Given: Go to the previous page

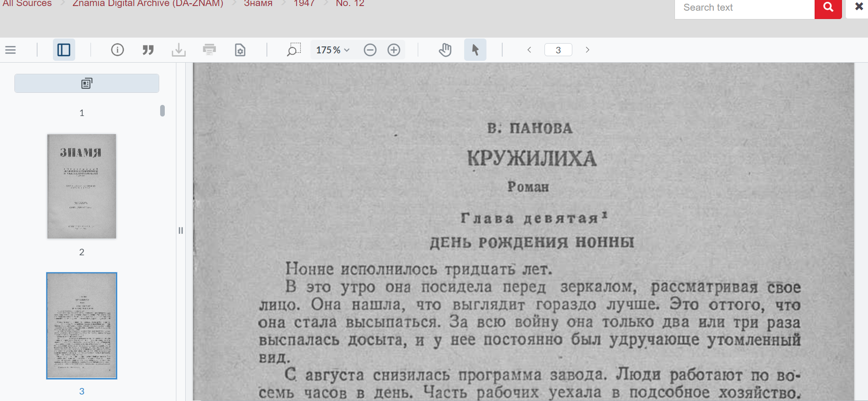Looking at the screenshot, I should click(529, 50).
